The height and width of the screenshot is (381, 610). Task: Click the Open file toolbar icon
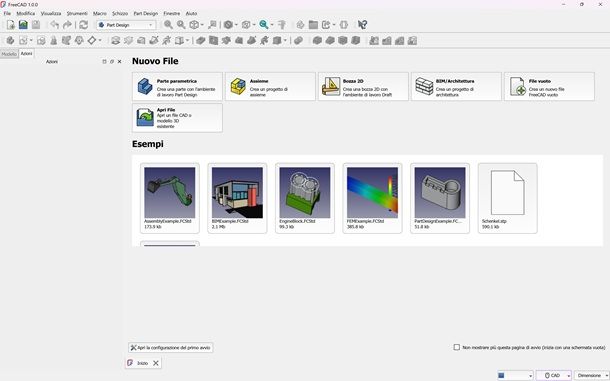[x=23, y=25]
